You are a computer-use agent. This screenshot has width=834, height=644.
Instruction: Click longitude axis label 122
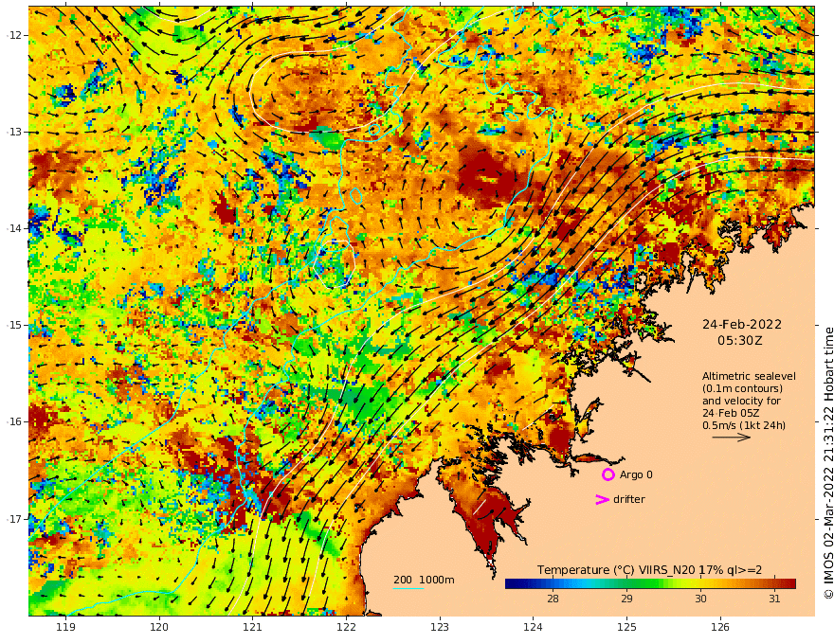pos(346,627)
